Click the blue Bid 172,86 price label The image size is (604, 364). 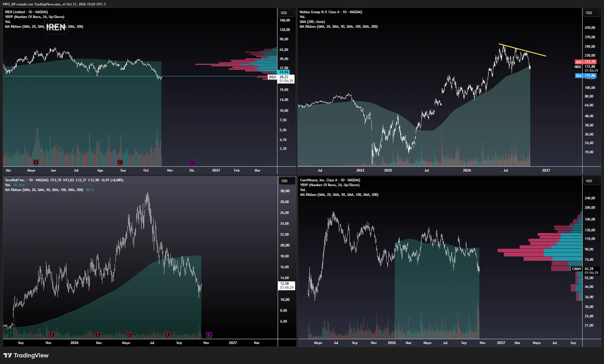pyautogui.click(x=586, y=76)
